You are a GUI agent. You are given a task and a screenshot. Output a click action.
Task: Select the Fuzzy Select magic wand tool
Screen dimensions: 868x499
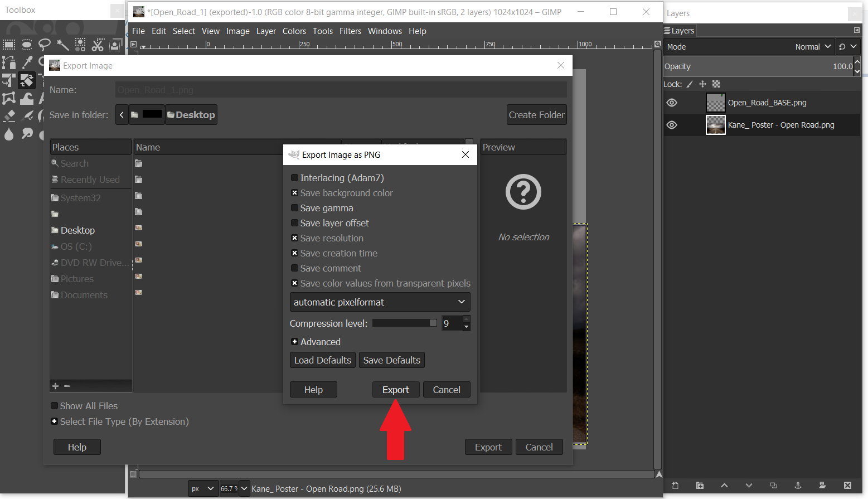pos(62,45)
